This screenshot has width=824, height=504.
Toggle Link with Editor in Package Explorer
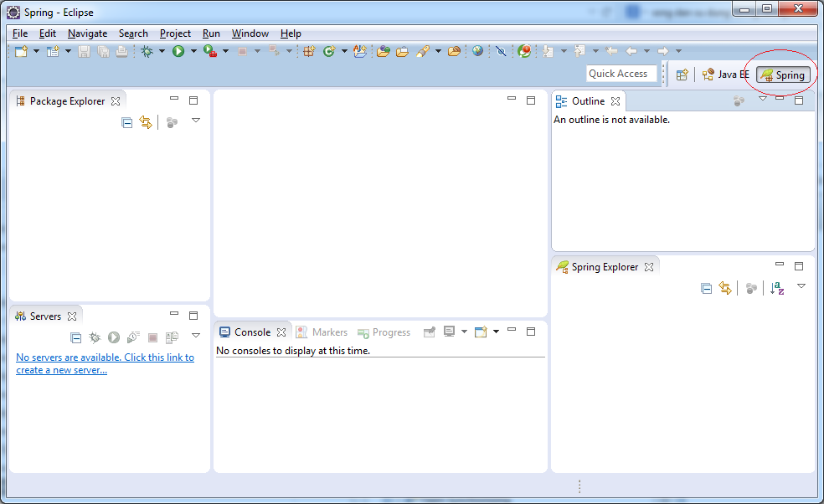(x=146, y=122)
